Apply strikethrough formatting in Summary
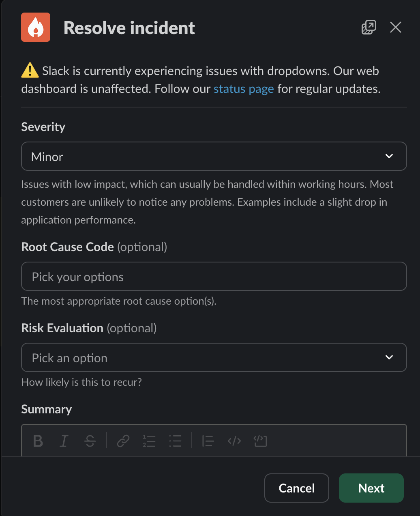Viewport: 420px width, 516px height. tap(90, 441)
